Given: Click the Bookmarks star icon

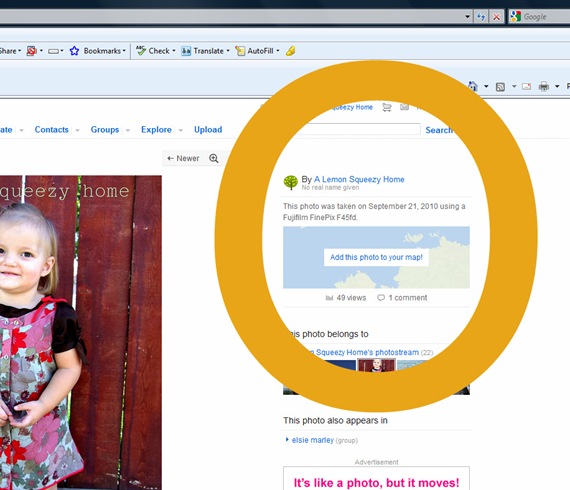Looking at the screenshot, I should (x=74, y=51).
